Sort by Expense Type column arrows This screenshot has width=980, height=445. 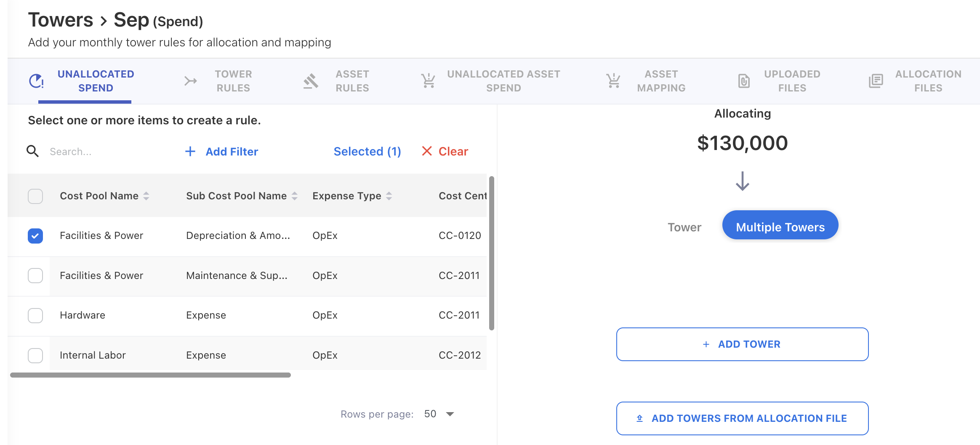(389, 196)
